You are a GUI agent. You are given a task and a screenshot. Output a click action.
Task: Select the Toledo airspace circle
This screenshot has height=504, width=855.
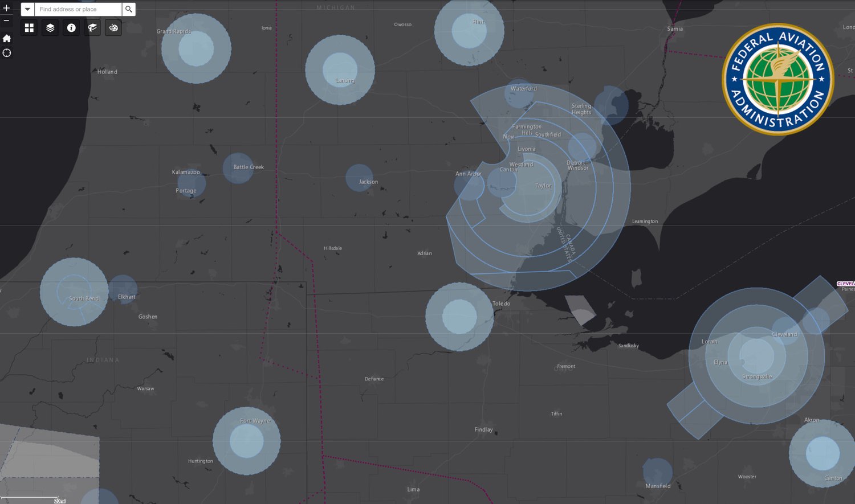pos(459,317)
